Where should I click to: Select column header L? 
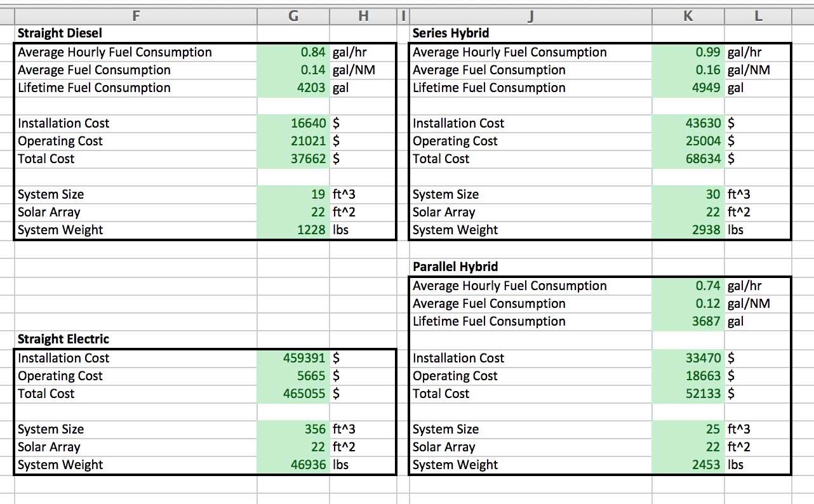(x=757, y=17)
